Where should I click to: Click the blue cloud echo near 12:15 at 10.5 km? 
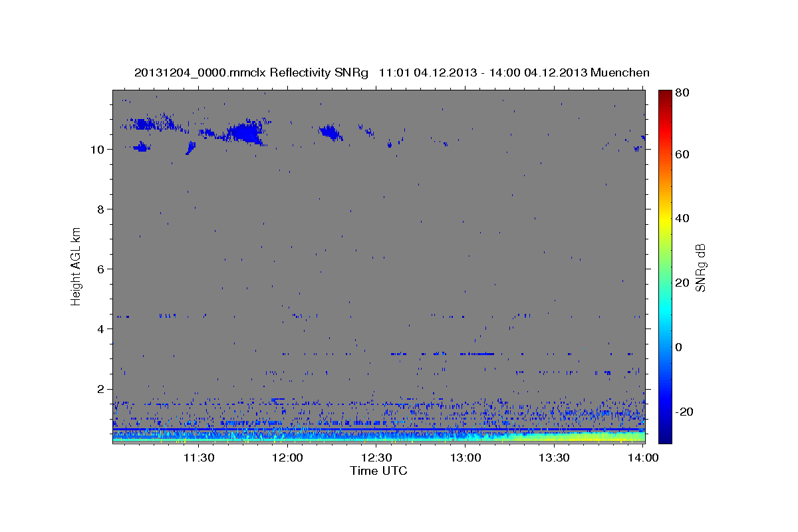(x=330, y=132)
